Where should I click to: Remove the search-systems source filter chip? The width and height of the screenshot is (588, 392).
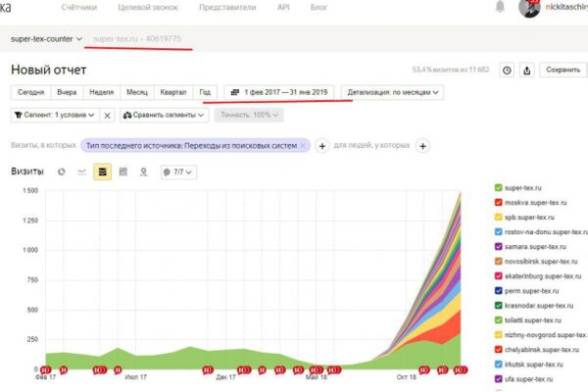pos(303,146)
